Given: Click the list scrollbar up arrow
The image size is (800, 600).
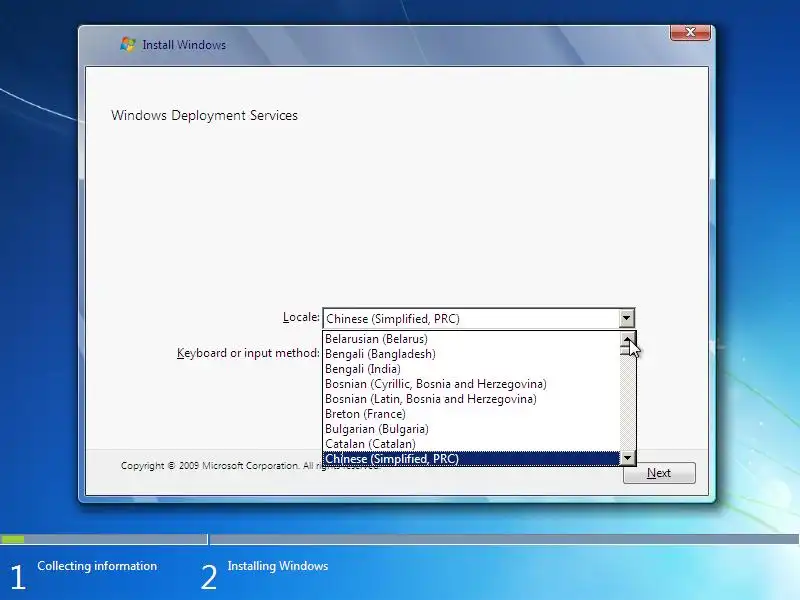Looking at the screenshot, I should 627,338.
